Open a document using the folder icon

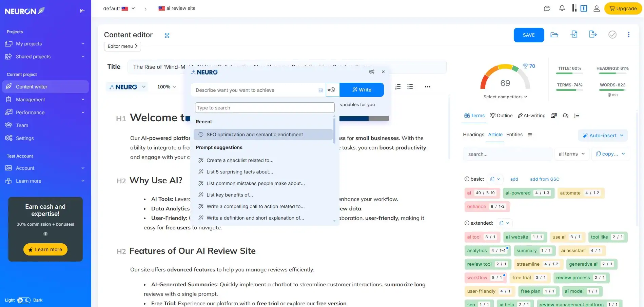tap(554, 35)
